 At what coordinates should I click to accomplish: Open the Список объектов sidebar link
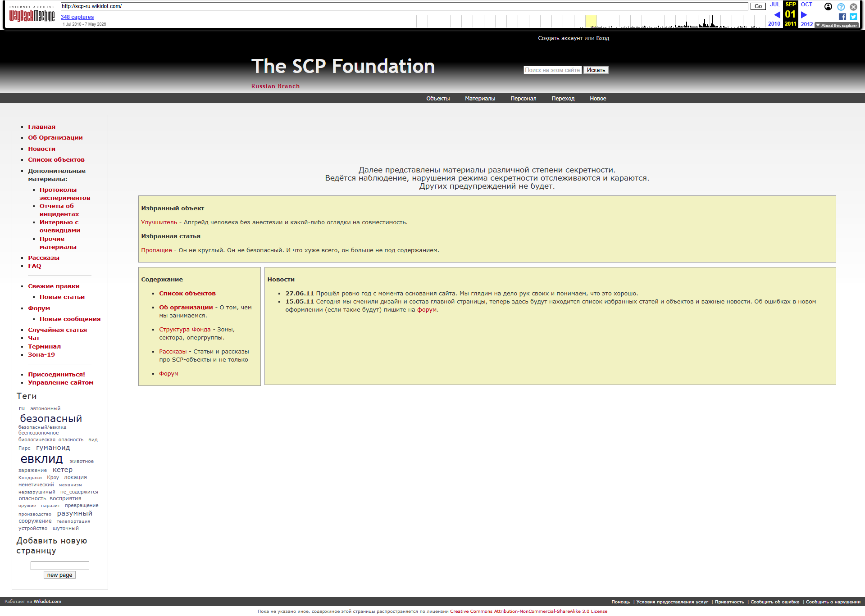pos(56,160)
